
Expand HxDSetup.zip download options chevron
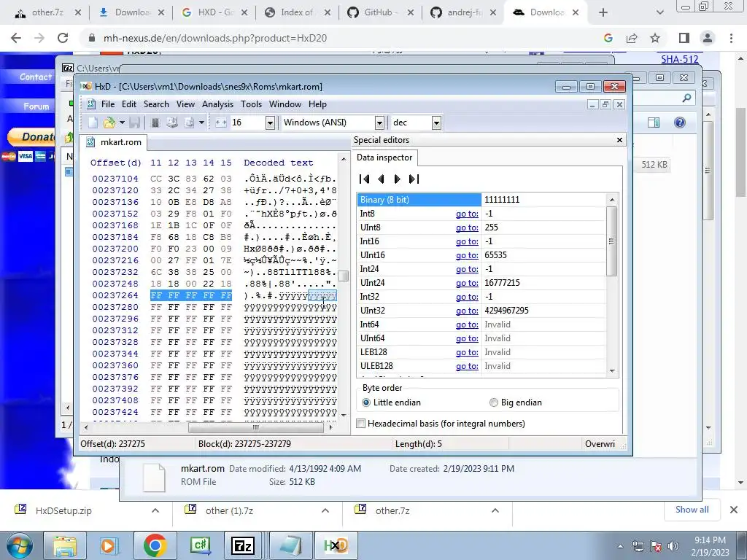click(155, 510)
